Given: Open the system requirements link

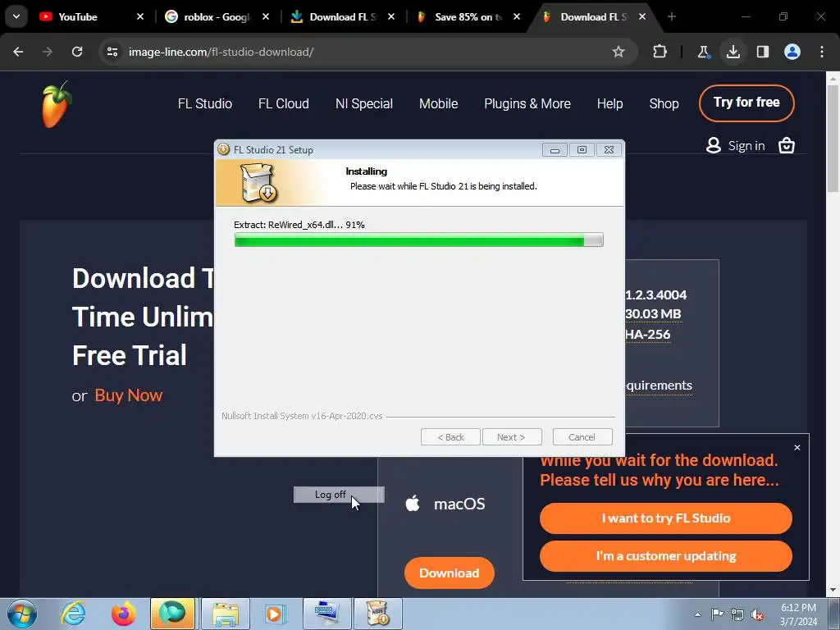Looking at the screenshot, I should point(659,386).
